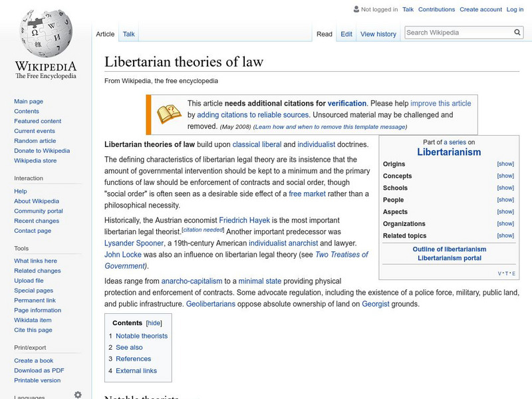This screenshot has height=399, width=532.
Task: Open Page information
Action: [38, 310]
